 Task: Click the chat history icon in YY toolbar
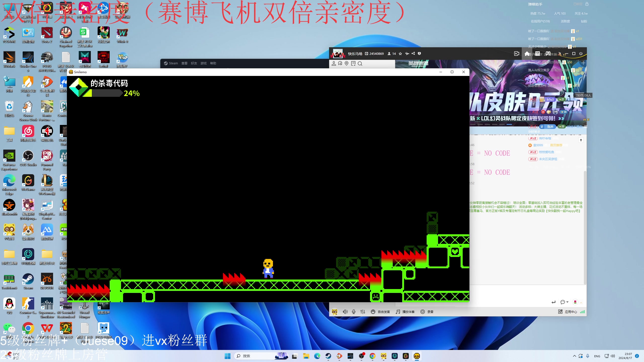(340, 63)
